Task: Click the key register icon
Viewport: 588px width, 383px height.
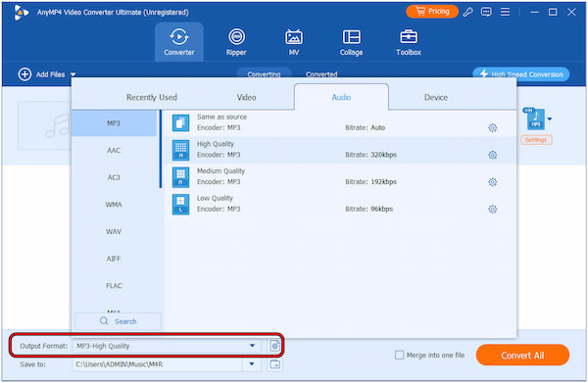Action: tap(467, 12)
